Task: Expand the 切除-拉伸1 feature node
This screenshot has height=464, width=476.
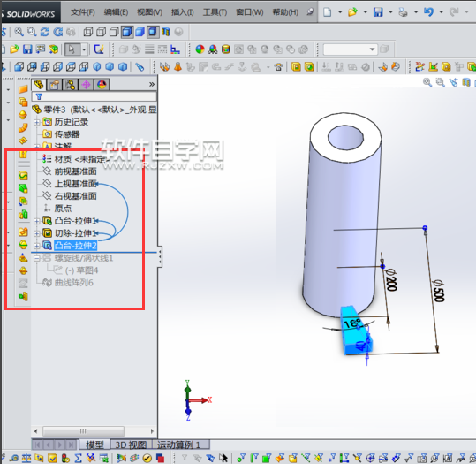Action: point(37,233)
